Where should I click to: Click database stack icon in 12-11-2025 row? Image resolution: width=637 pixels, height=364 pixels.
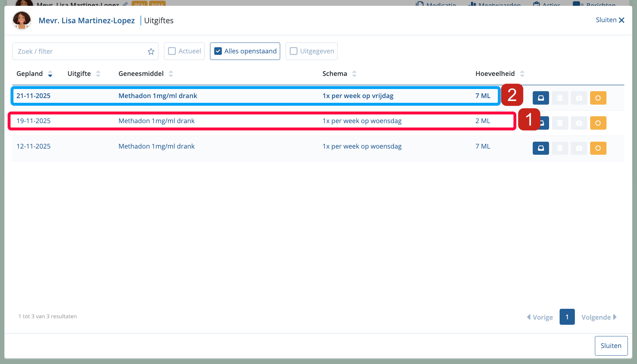pyautogui.click(x=560, y=148)
